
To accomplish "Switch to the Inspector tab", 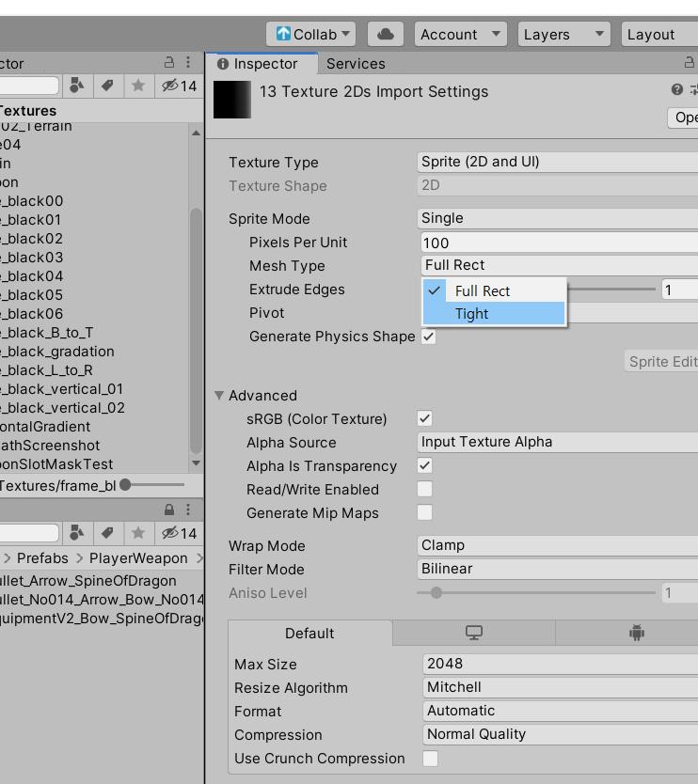I will (262, 64).
